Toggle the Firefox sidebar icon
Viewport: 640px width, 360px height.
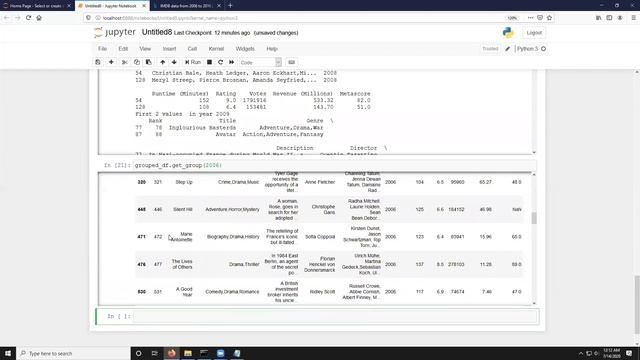pos(609,18)
